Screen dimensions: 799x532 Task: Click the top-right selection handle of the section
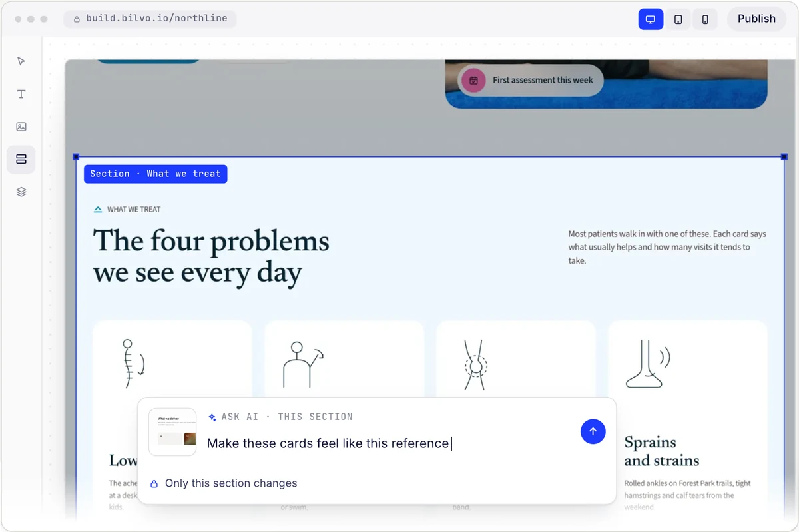[x=784, y=157]
